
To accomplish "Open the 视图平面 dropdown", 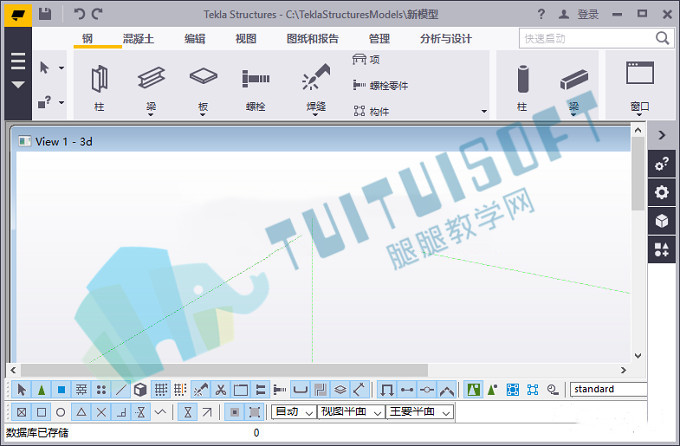I will (x=351, y=412).
